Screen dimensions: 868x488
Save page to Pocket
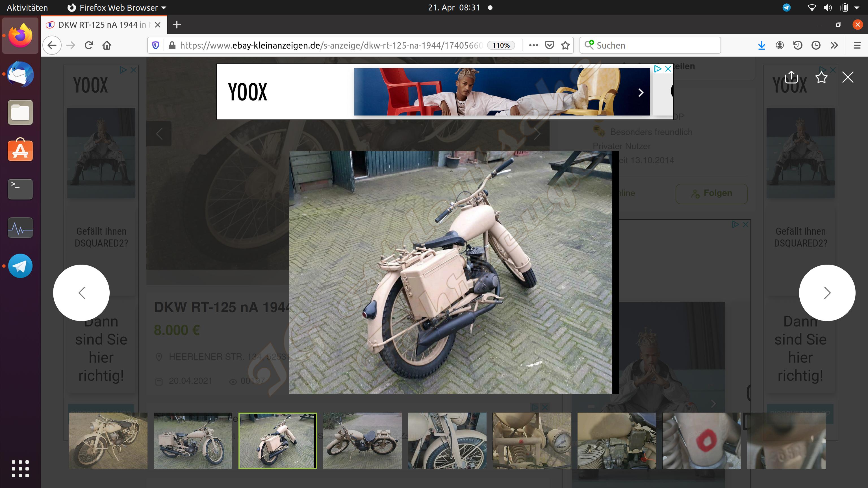(550, 45)
